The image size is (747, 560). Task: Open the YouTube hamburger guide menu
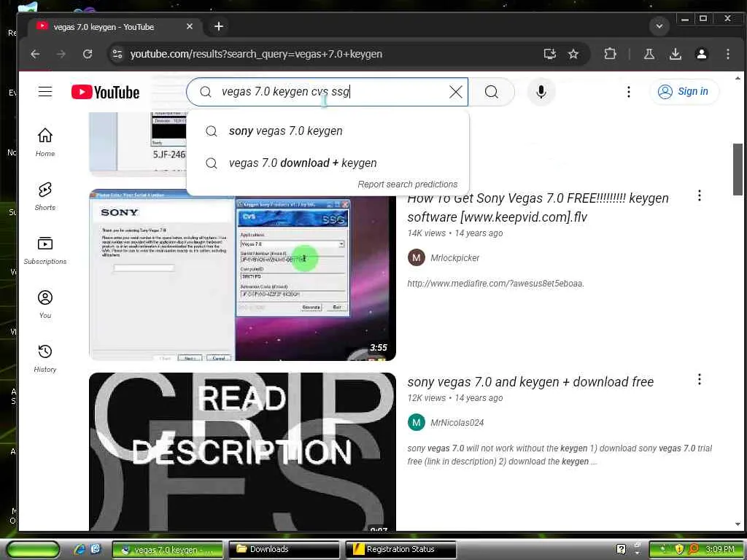[45, 91]
